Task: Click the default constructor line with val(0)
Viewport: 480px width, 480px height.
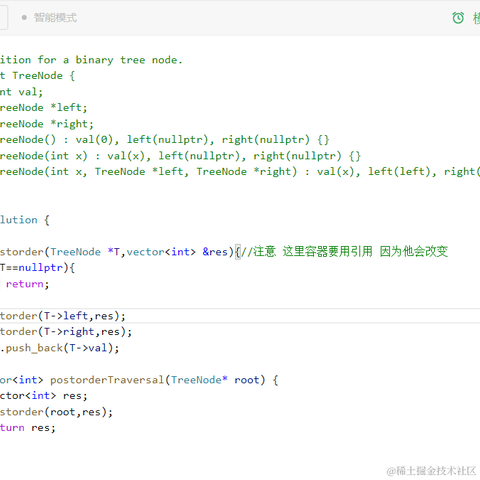Action: [x=165, y=139]
